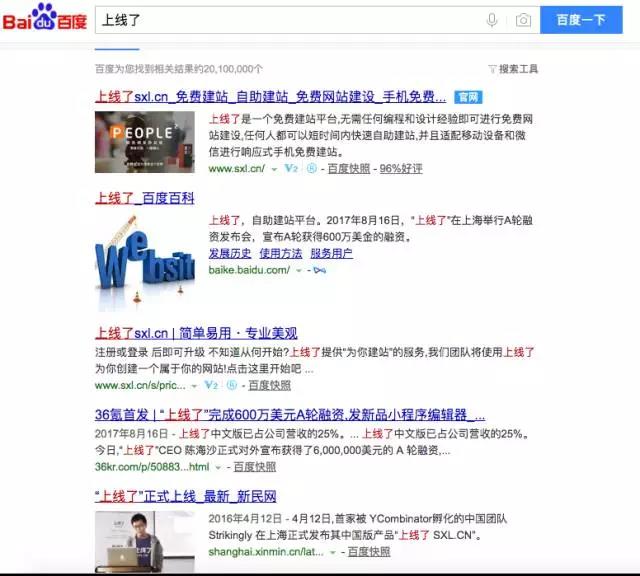Click the Baidu logo
Viewport: 640px width, 576px height.
[x=45, y=18]
